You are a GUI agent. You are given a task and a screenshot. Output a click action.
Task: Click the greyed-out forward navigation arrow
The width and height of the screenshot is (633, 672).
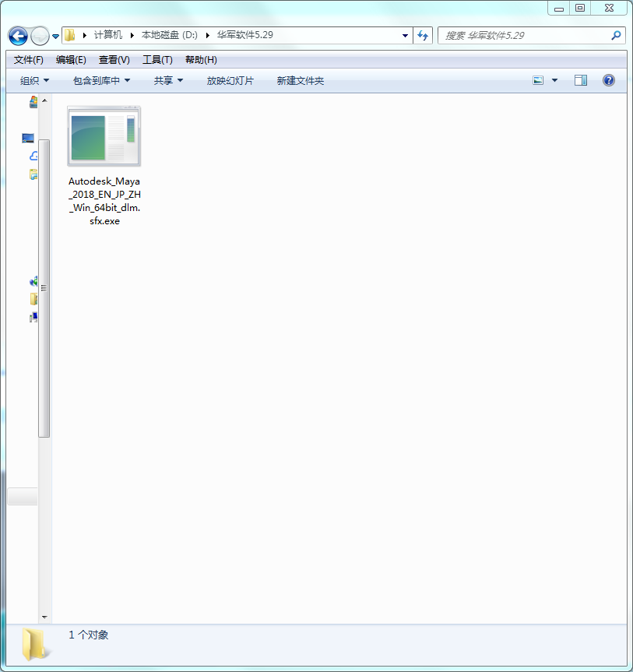click(x=40, y=36)
